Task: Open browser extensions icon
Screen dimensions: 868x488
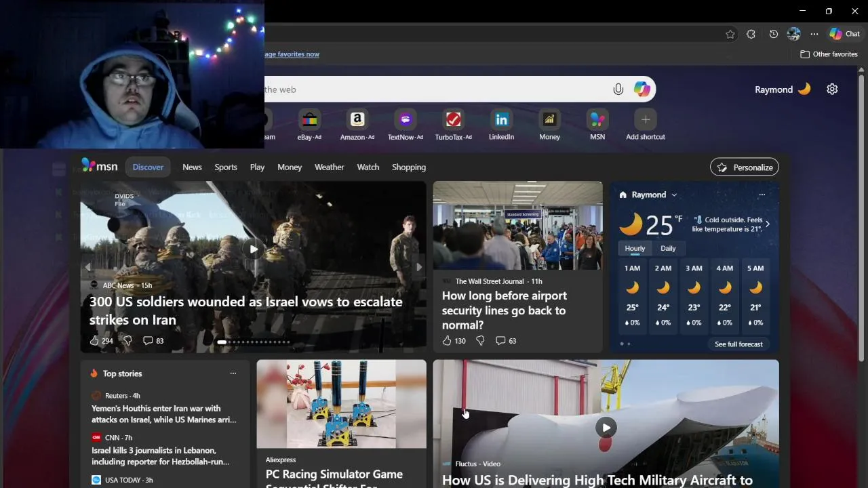Action: (751, 34)
